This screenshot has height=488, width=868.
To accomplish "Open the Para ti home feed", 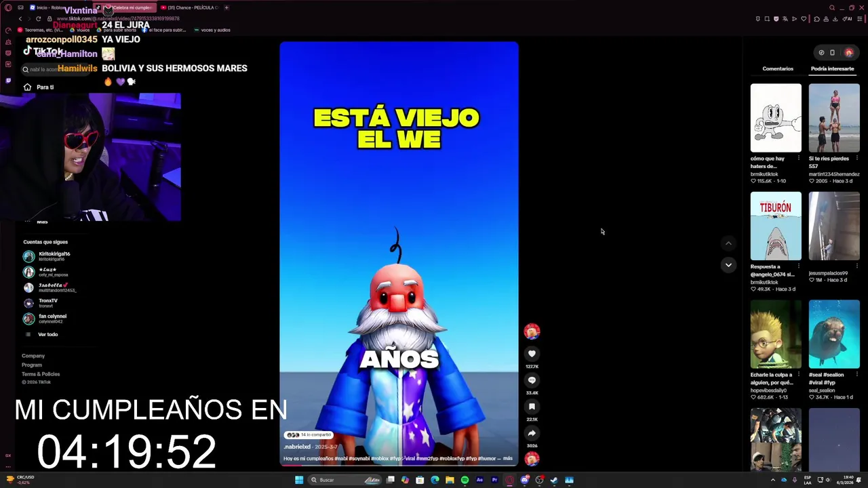I will (39, 87).
